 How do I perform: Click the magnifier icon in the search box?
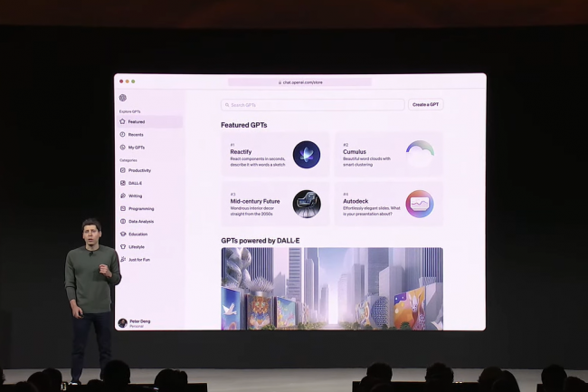(x=227, y=105)
